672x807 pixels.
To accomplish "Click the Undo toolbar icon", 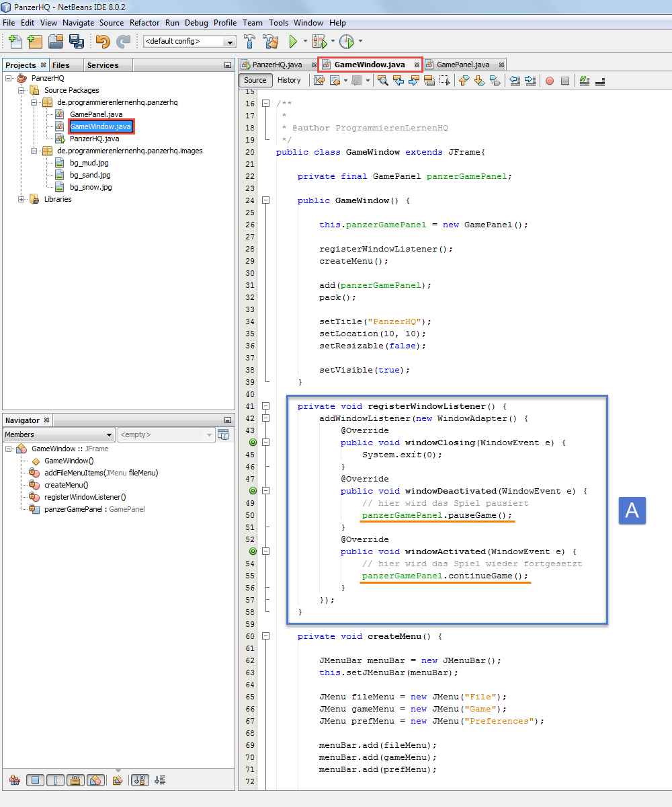I will (102, 41).
